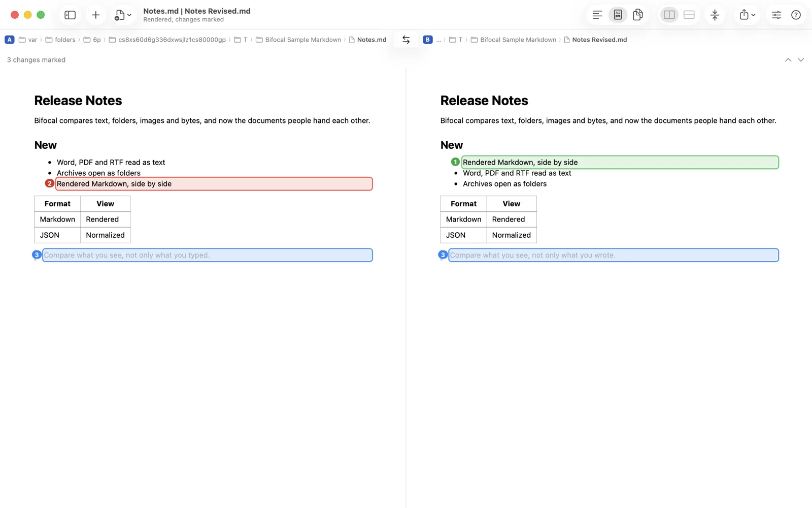This screenshot has width=812, height=508.
Task: Click 'Archives open as folders' in right pane
Action: [x=504, y=184]
